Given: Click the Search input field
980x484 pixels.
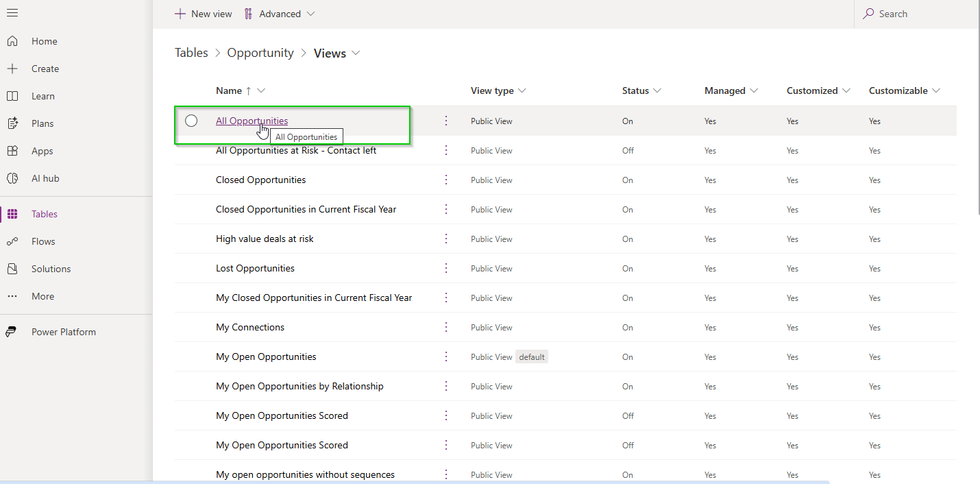Looking at the screenshot, I should pos(918,14).
